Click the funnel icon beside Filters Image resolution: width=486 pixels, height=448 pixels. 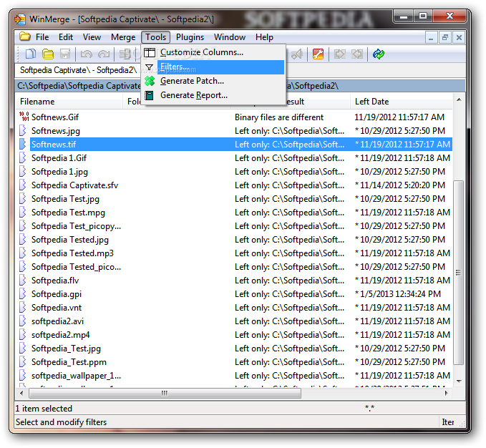click(x=149, y=67)
